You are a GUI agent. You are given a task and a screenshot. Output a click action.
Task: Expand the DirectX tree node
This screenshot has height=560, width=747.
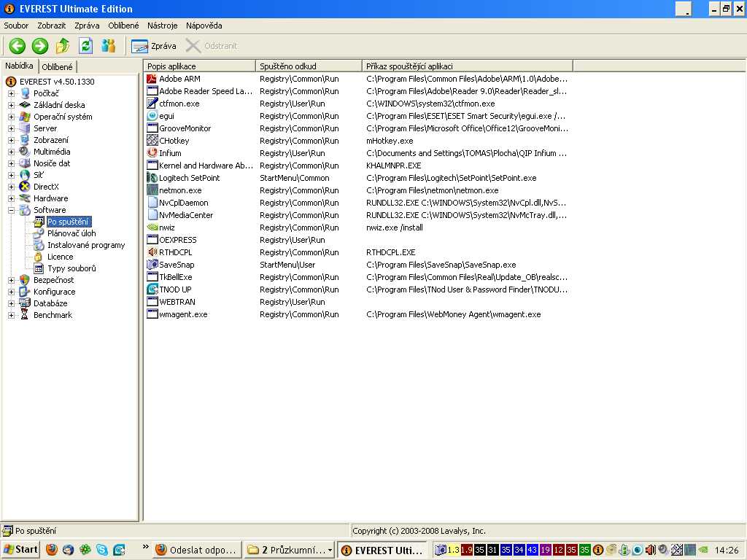tap(11, 187)
